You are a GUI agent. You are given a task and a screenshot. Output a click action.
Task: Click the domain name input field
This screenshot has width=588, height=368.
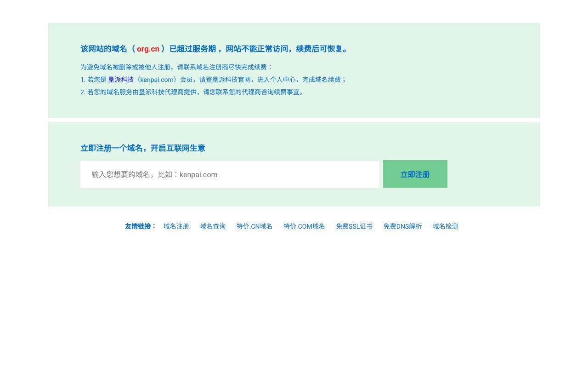[230, 174]
